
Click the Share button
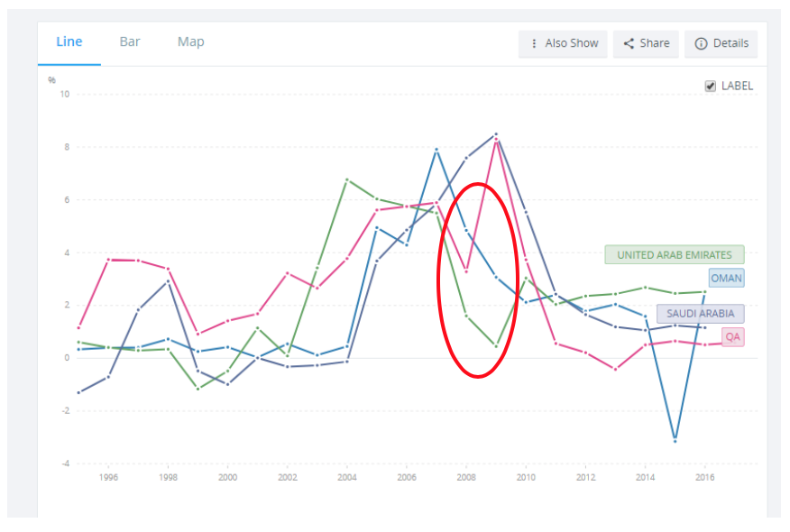pyautogui.click(x=647, y=43)
